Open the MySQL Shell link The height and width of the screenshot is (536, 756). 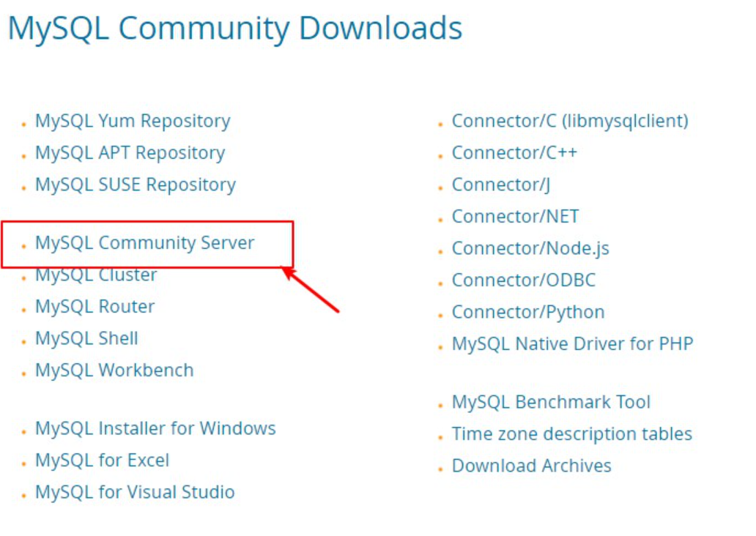pos(86,338)
